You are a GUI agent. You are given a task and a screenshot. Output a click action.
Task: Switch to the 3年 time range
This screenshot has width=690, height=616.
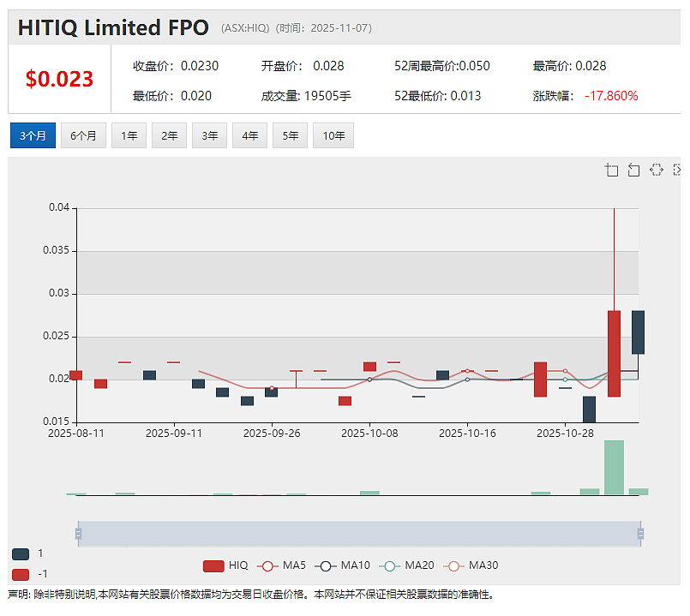click(209, 135)
